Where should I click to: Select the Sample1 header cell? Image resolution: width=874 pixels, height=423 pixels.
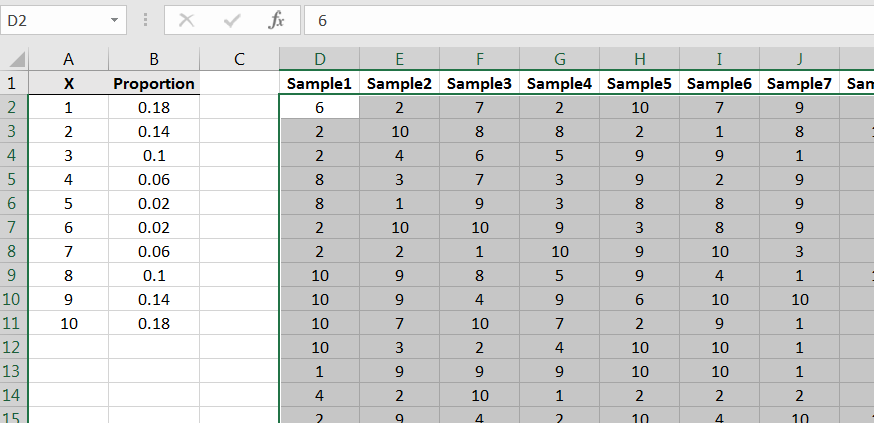(x=319, y=84)
